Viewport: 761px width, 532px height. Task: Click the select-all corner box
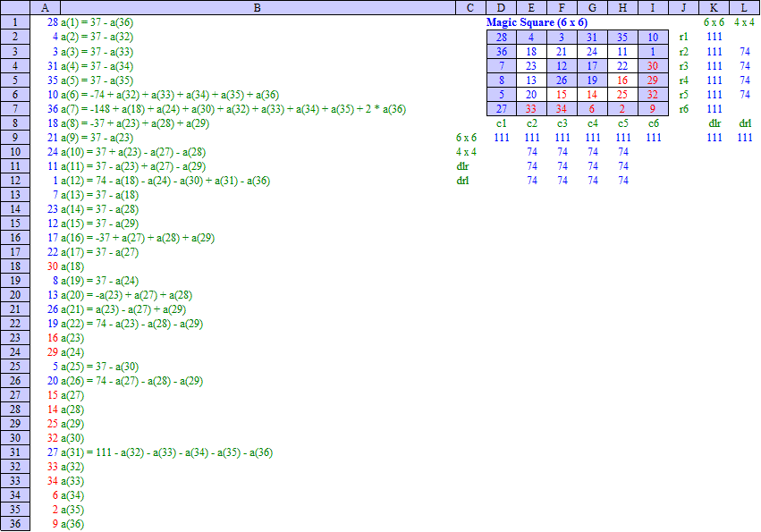point(15,8)
